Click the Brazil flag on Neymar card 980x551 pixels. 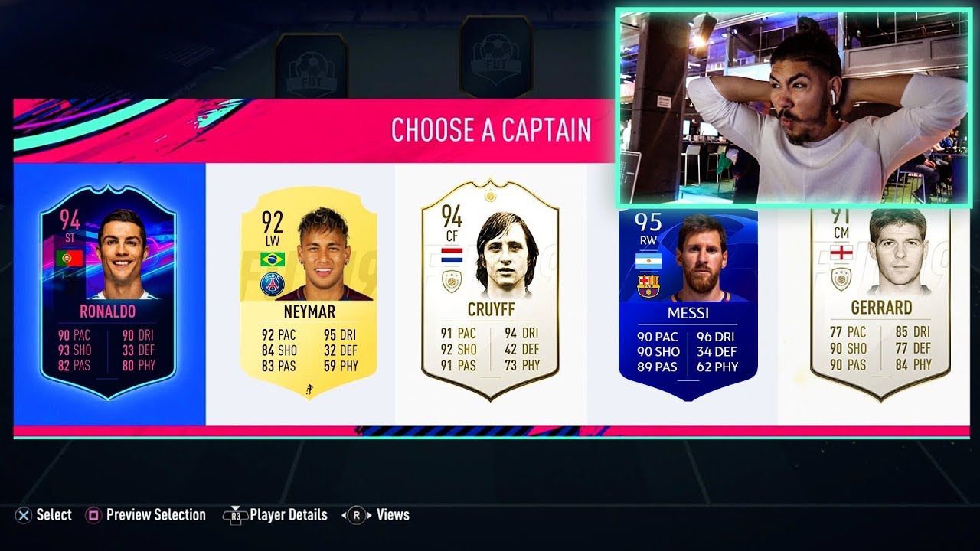(272, 259)
